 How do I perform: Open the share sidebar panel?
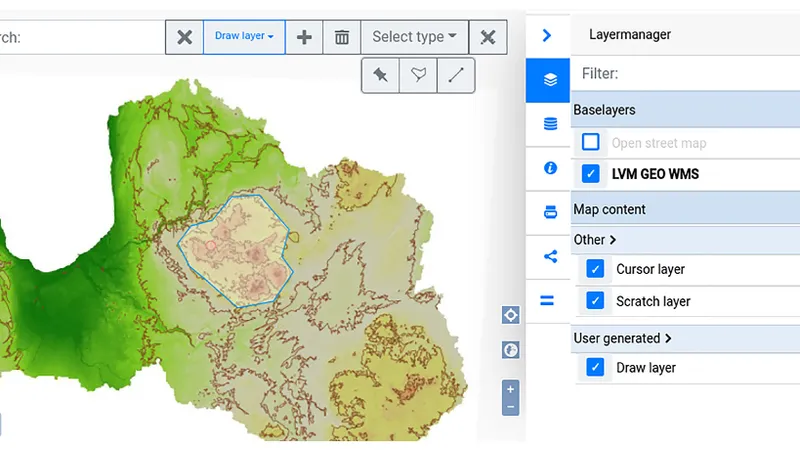[548, 256]
